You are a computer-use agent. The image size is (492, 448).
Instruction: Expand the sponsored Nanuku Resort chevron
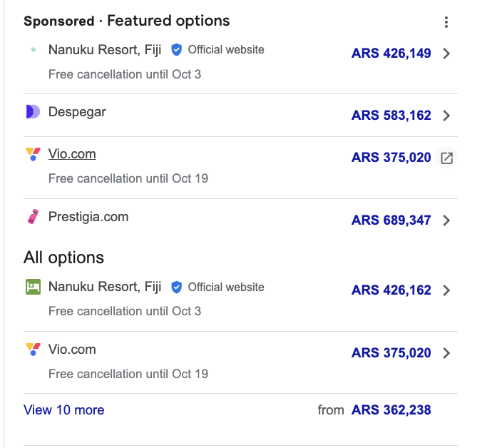click(x=446, y=54)
